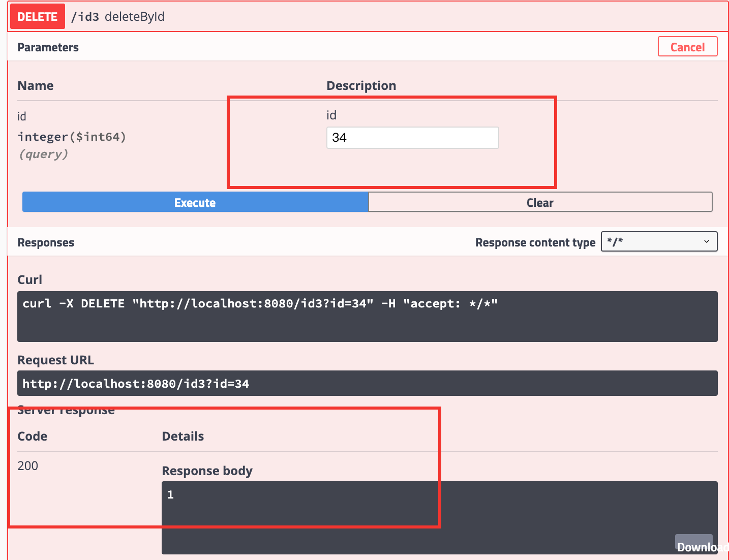Click the chevron arrow in the */* selector
729x560 pixels.
(x=706, y=242)
